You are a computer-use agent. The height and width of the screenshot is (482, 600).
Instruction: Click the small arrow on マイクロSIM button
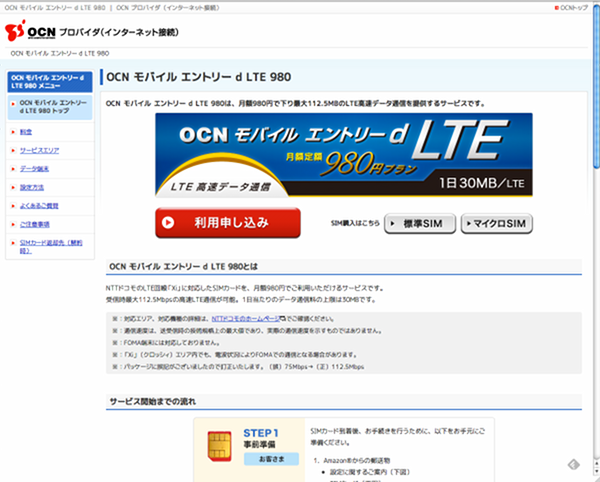coord(468,223)
